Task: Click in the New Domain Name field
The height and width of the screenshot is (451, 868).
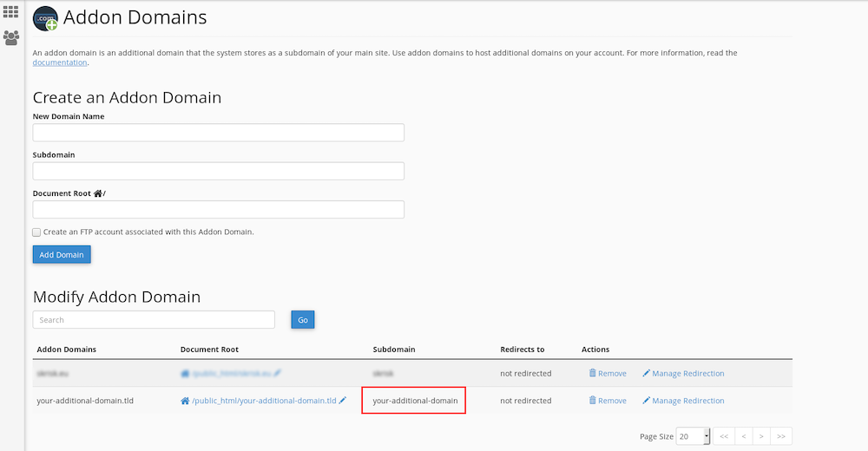Action: (218, 133)
